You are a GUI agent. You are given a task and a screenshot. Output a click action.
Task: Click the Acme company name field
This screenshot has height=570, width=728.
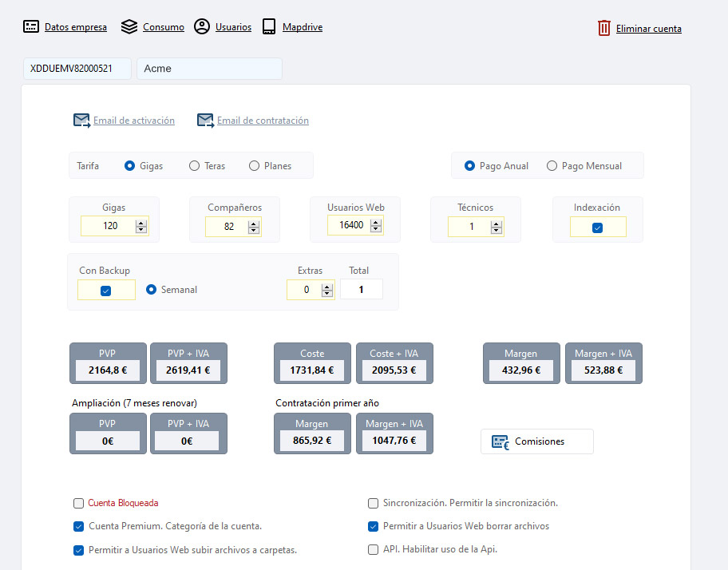pos(209,69)
